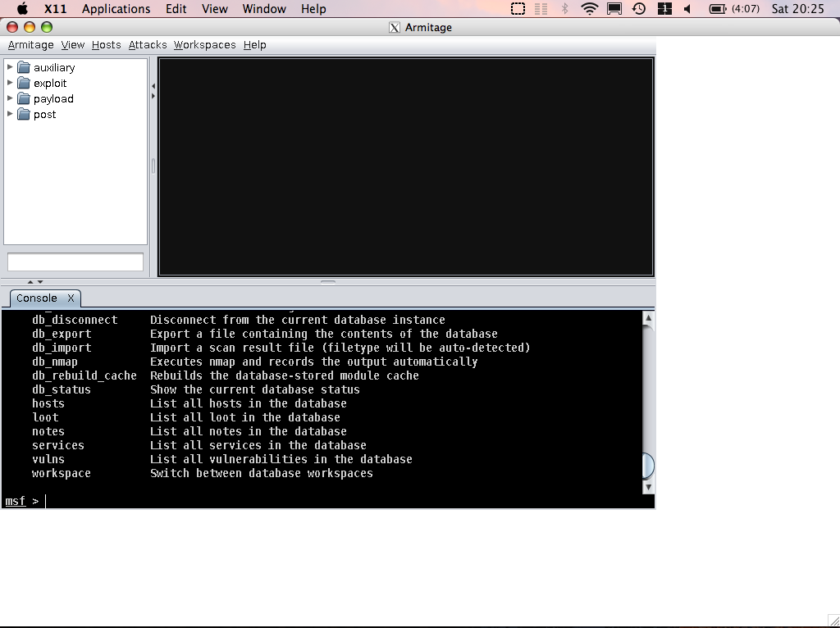Image resolution: width=840 pixels, height=628 pixels.
Task: Click the hosts command text
Action: [x=48, y=403]
